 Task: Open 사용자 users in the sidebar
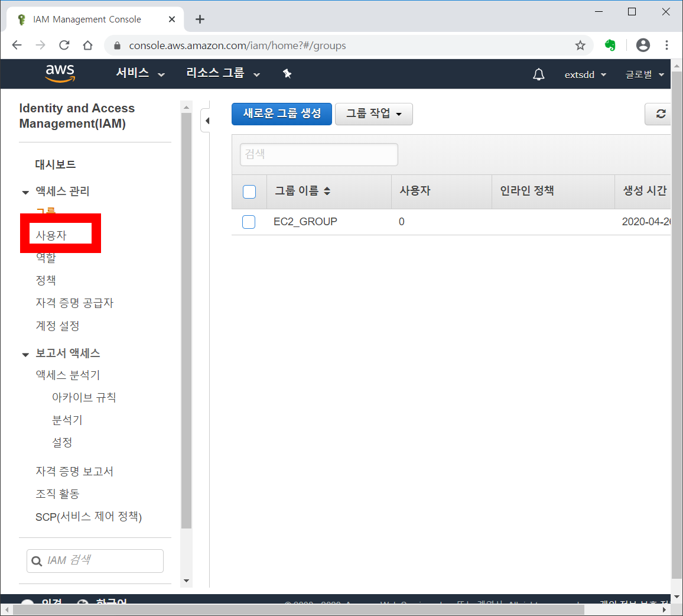point(51,235)
